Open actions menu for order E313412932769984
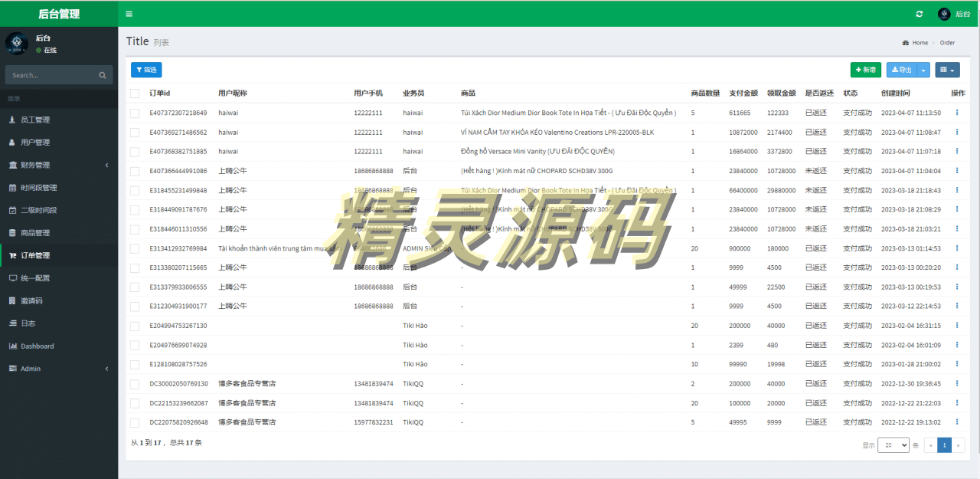This screenshot has width=980, height=479. (x=956, y=248)
